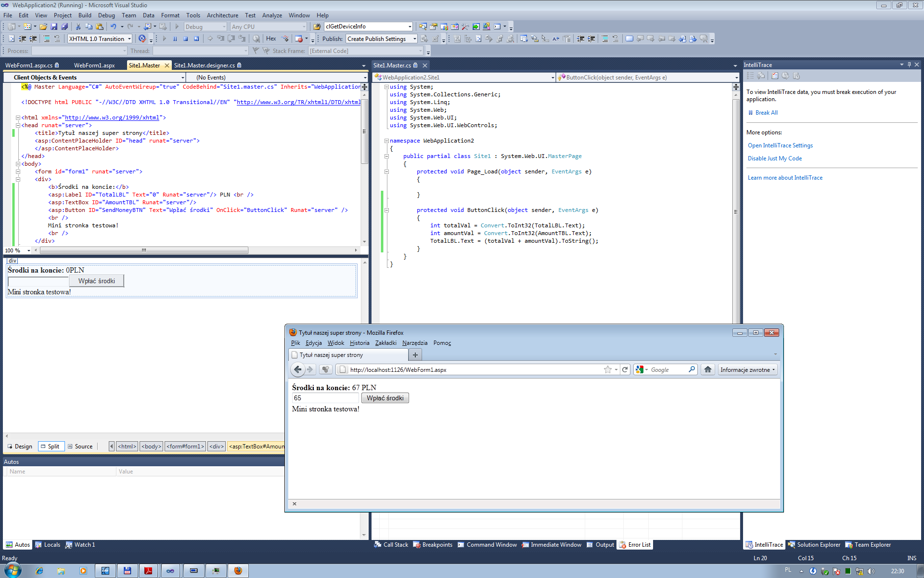Click the Windows Start orb

13,571
